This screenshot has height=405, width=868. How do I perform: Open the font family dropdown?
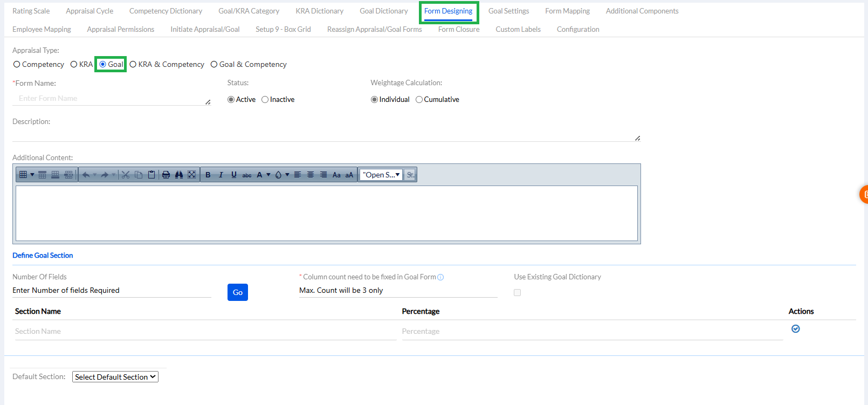point(381,175)
